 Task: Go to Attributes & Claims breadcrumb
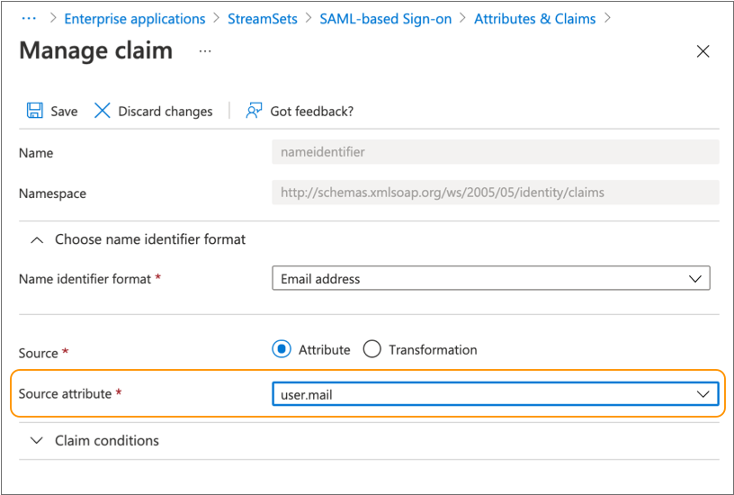pyautogui.click(x=535, y=19)
